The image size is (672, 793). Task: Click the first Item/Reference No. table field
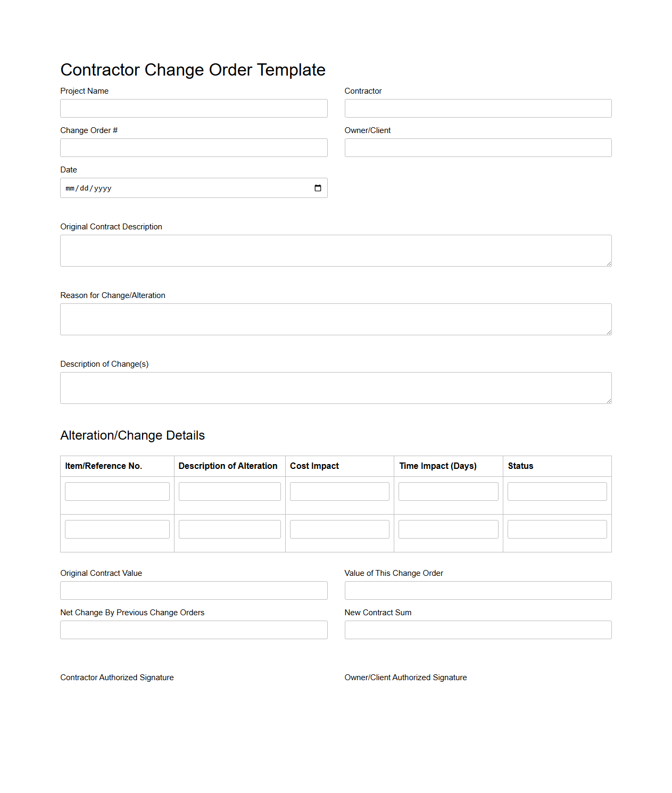click(117, 491)
